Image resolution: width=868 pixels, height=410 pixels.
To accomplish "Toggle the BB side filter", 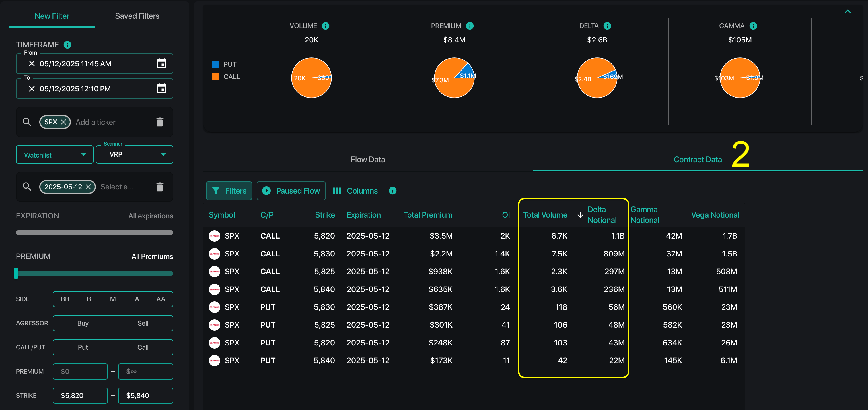I will tap(65, 299).
